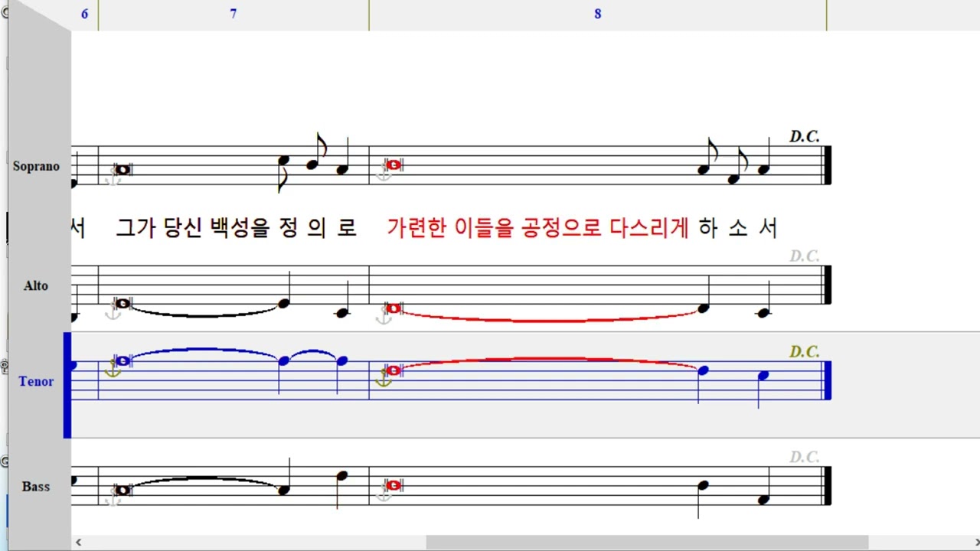Click the horizontal scrollbar thumb
Screen dimensions: 980x551
(x=647, y=542)
